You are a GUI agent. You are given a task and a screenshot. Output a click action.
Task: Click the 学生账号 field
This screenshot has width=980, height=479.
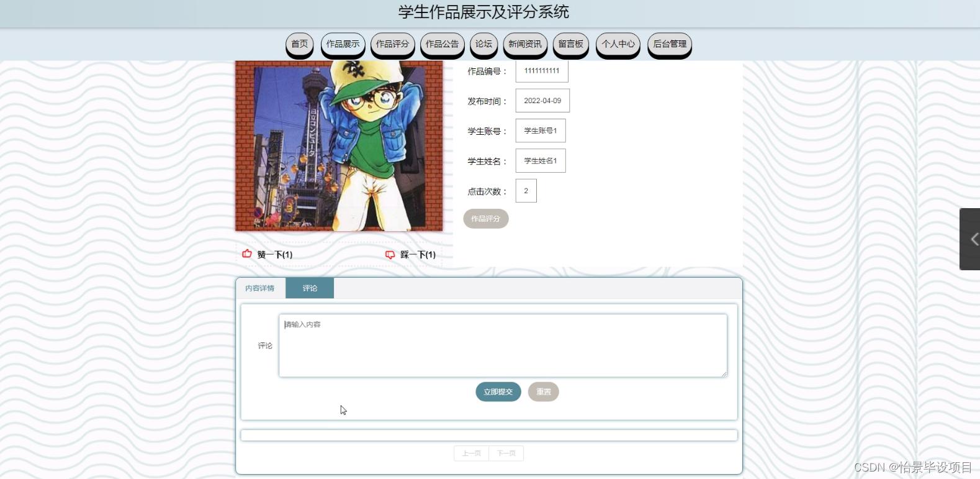point(541,130)
